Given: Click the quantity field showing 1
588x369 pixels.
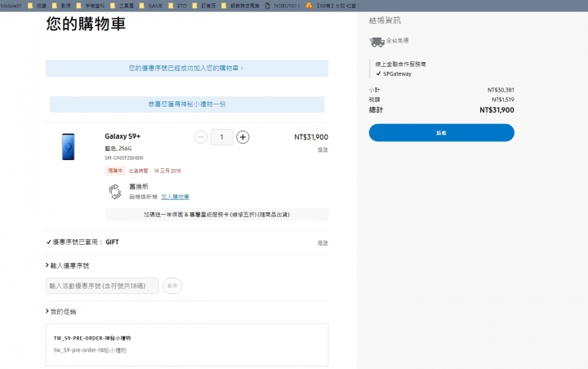Looking at the screenshot, I should point(221,137).
